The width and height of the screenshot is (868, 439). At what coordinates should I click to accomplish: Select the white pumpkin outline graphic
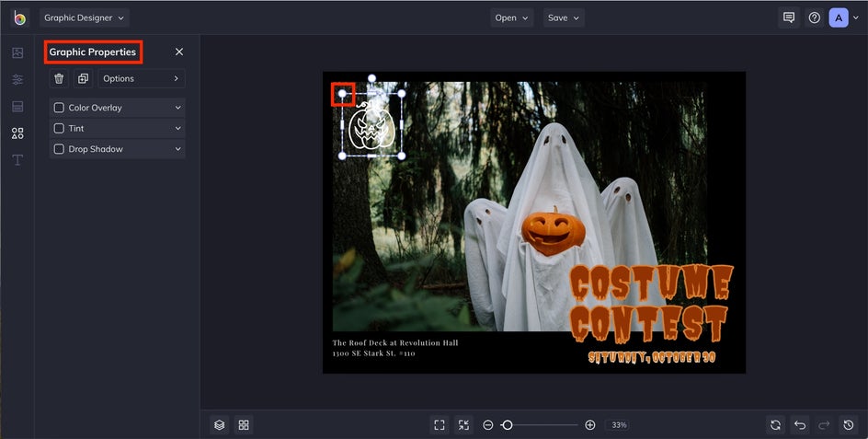[x=371, y=125]
